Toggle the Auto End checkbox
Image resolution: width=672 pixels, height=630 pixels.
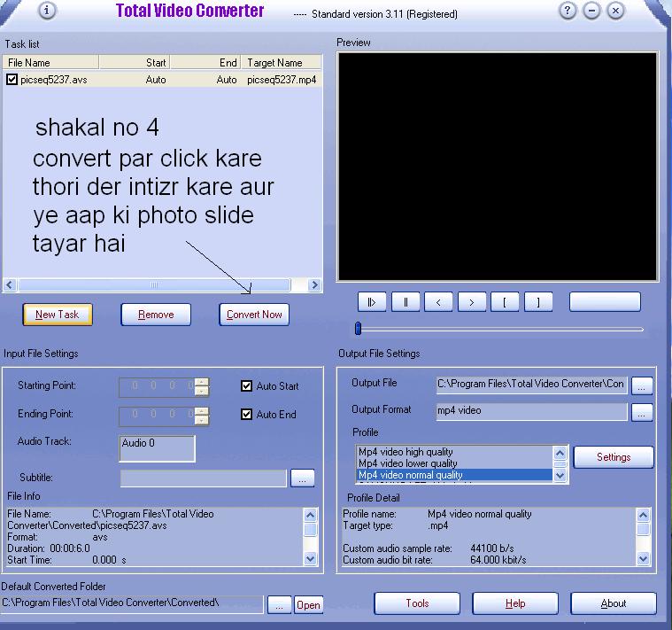(247, 415)
